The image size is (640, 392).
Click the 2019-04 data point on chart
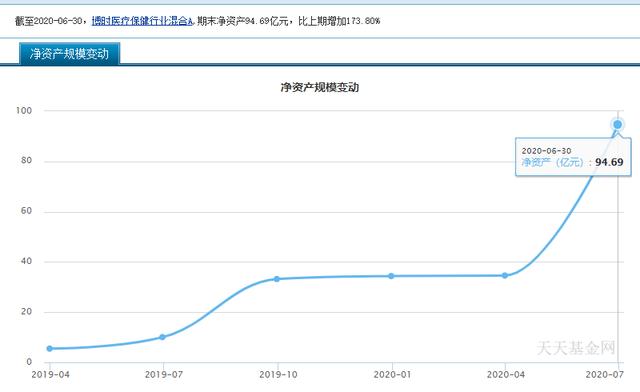tap(50, 348)
